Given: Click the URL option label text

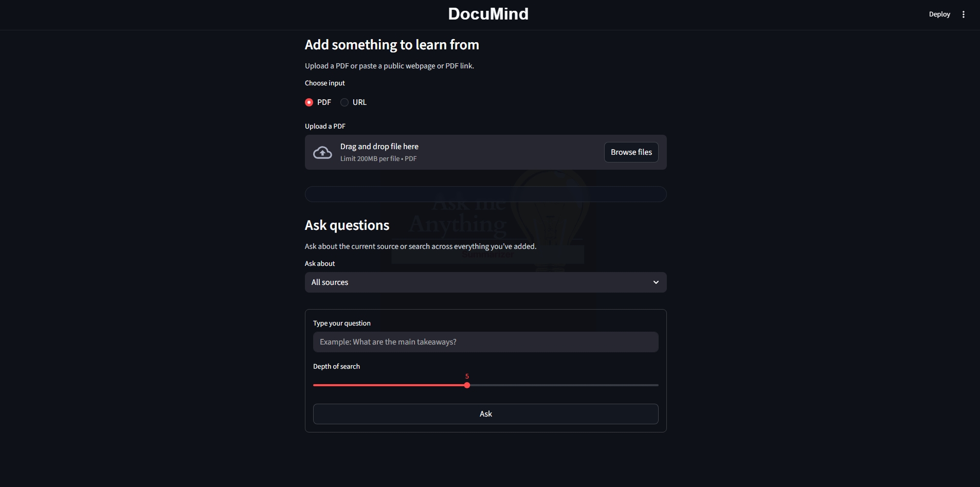Looking at the screenshot, I should point(359,102).
